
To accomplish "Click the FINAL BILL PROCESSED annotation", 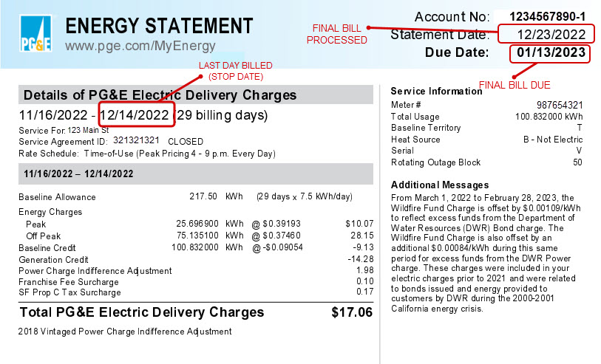I will point(336,34).
